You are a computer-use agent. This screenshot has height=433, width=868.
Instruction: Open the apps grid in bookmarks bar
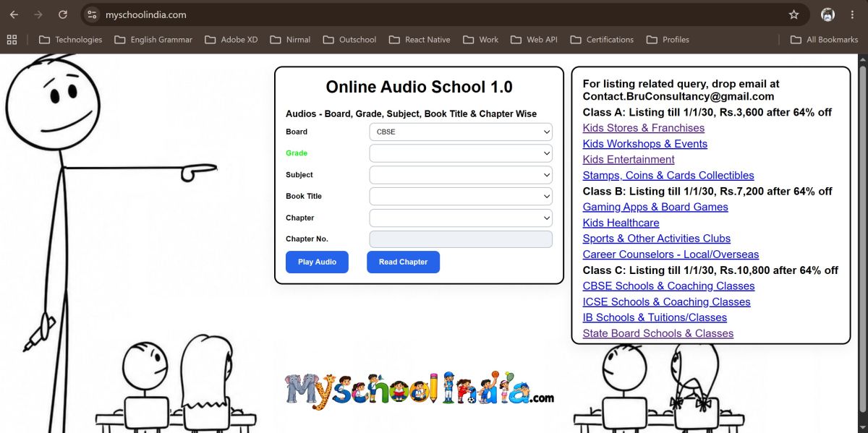coord(12,40)
